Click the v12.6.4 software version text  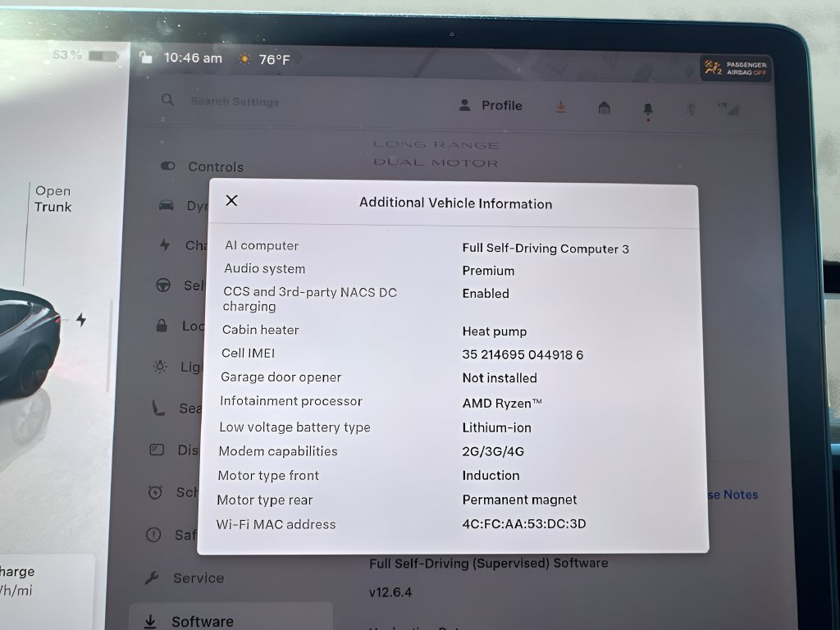[390, 592]
